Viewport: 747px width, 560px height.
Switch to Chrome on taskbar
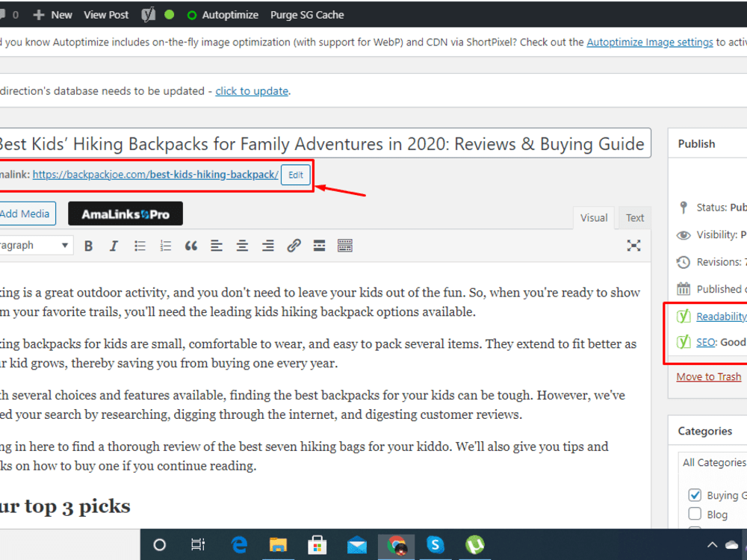397,545
